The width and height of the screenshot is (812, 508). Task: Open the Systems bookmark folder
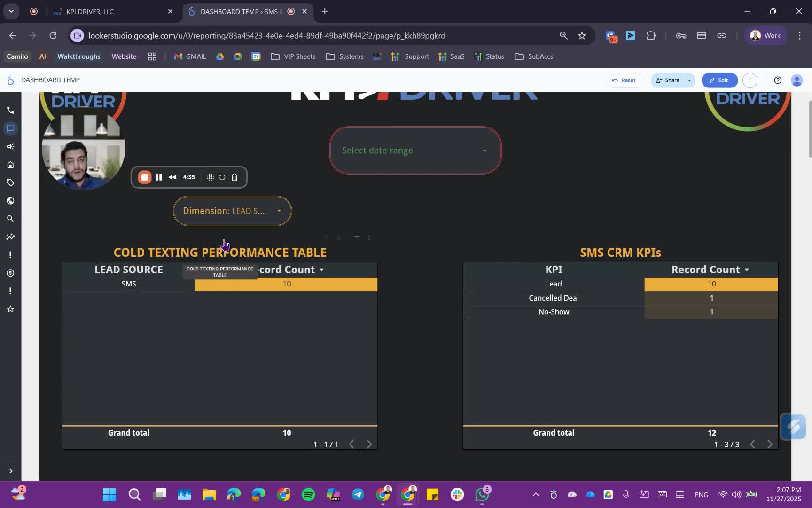pos(345,56)
